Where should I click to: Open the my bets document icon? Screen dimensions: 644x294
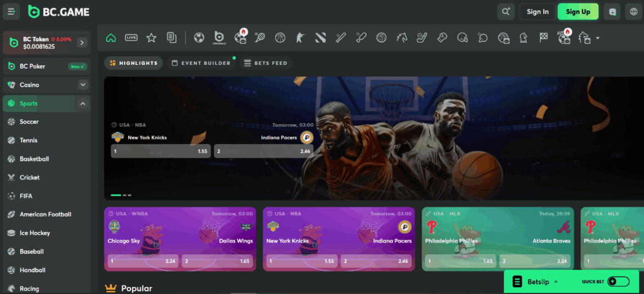172,38
